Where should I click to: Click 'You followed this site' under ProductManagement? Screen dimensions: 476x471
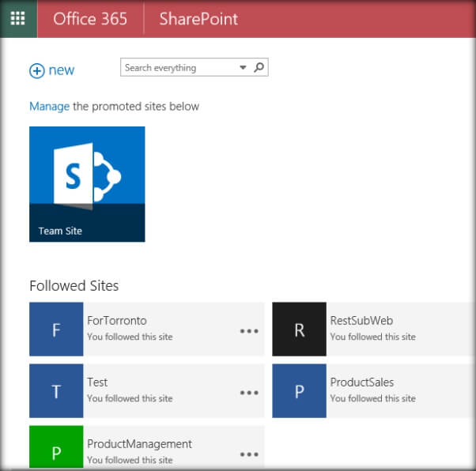pyautogui.click(x=130, y=460)
